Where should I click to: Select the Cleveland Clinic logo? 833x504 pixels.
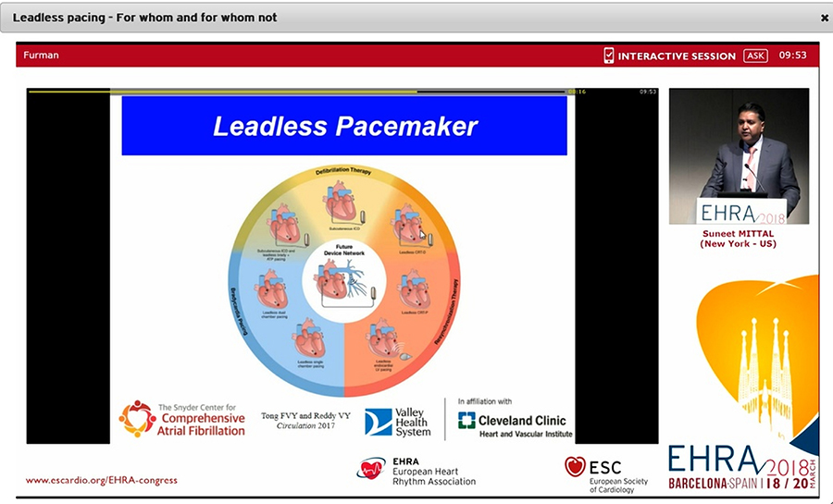pyautogui.click(x=515, y=421)
